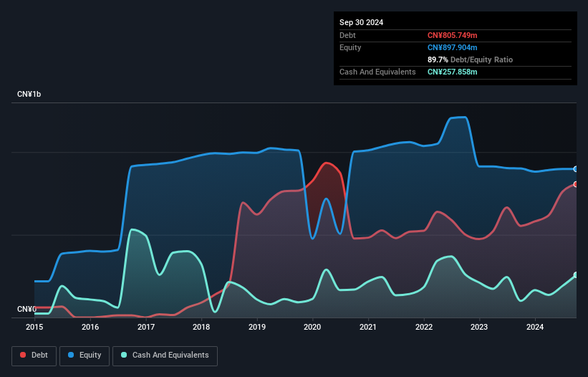Click the 2017 x-axis label

(146, 327)
